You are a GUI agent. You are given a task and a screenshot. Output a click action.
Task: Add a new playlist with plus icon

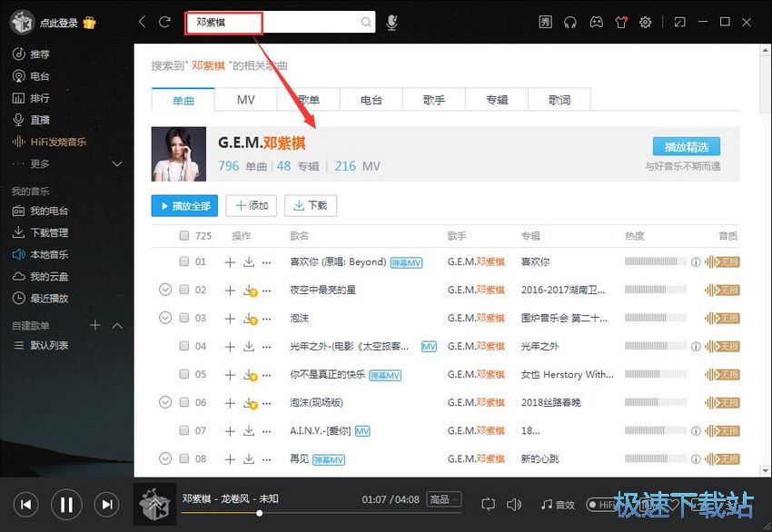pyautogui.click(x=95, y=325)
